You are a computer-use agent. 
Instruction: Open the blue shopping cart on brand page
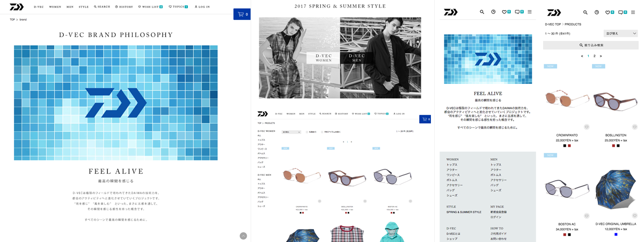(x=242, y=15)
